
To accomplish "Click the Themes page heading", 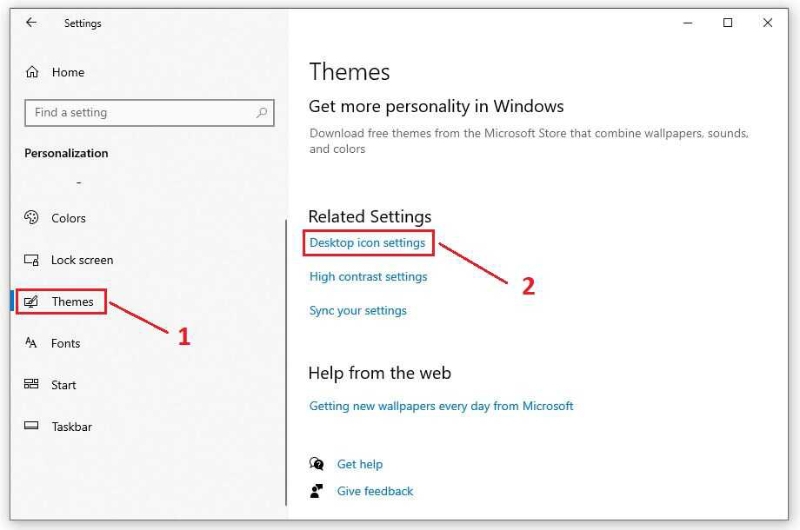I will [349, 72].
